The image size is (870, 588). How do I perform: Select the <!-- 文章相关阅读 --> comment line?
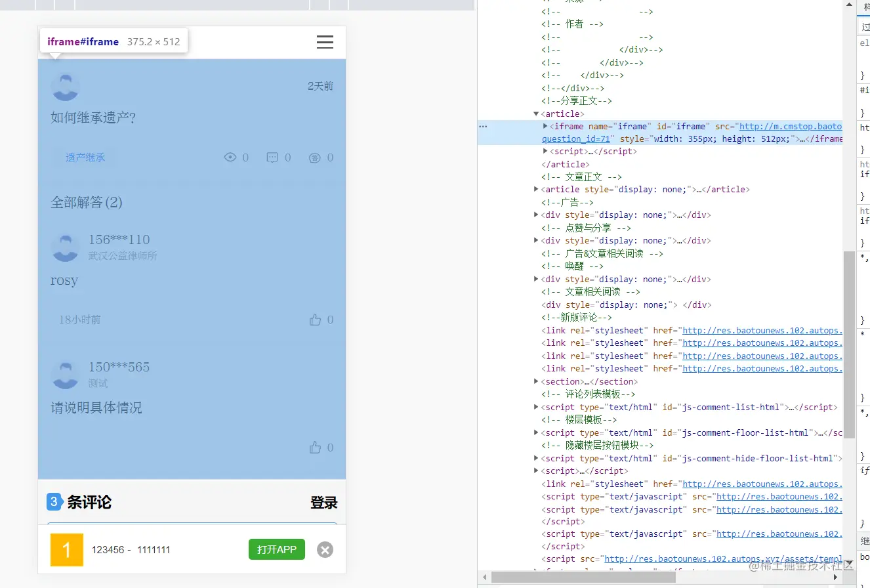click(x=590, y=291)
